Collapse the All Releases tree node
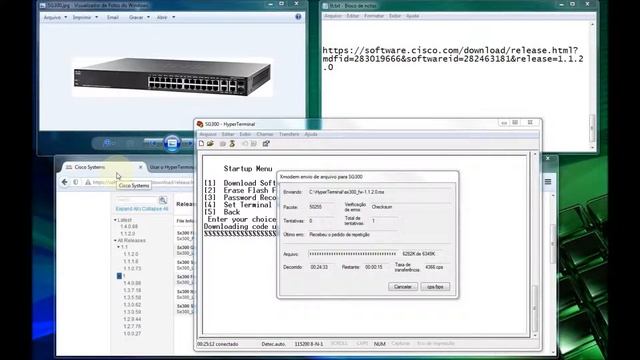The height and width of the screenshot is (360, 640). (115, 240)
